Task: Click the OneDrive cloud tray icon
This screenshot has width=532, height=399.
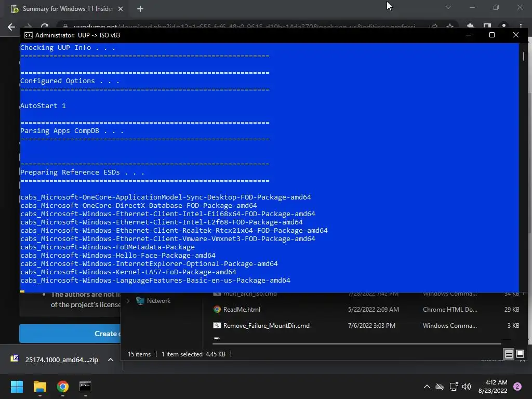Action: coord(440,387)
